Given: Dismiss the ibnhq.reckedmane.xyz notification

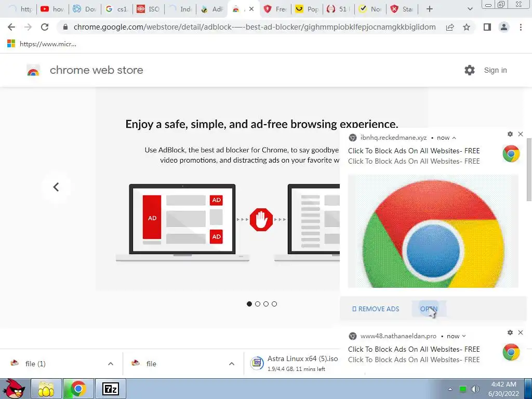Looking at the screenshot, I should pyautogui.click(x=521, y=134).
